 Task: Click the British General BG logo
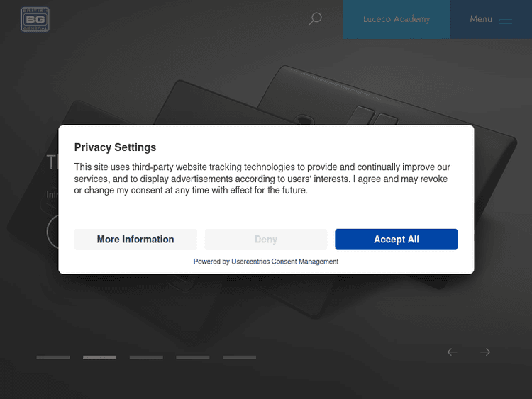33,19
